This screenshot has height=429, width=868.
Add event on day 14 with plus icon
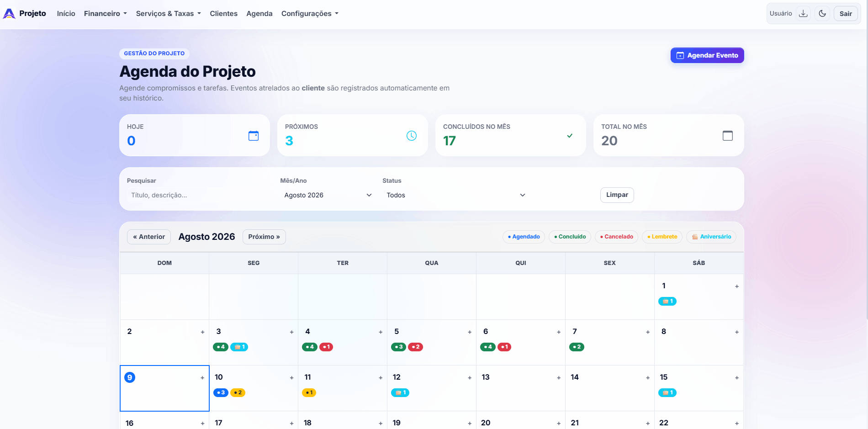click(x=648, y=378)
